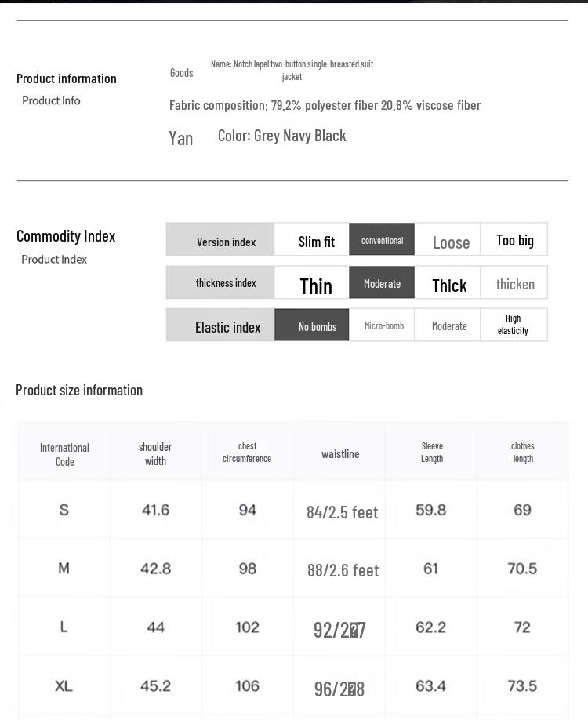The height and width of the screenshot is (720, 588).
Task: Choose the Micro-bomb elastic option
Action: point(382,325)
